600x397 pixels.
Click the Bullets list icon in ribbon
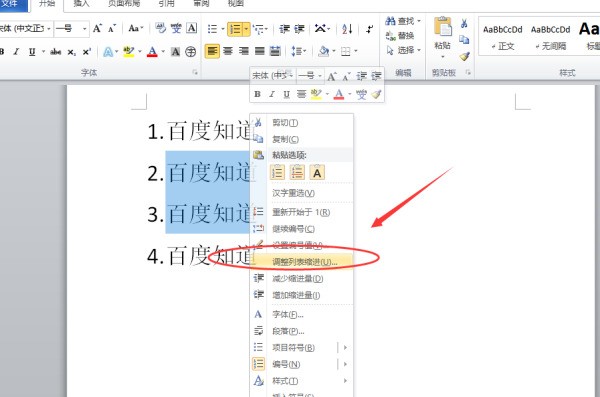tap(212, 29)
